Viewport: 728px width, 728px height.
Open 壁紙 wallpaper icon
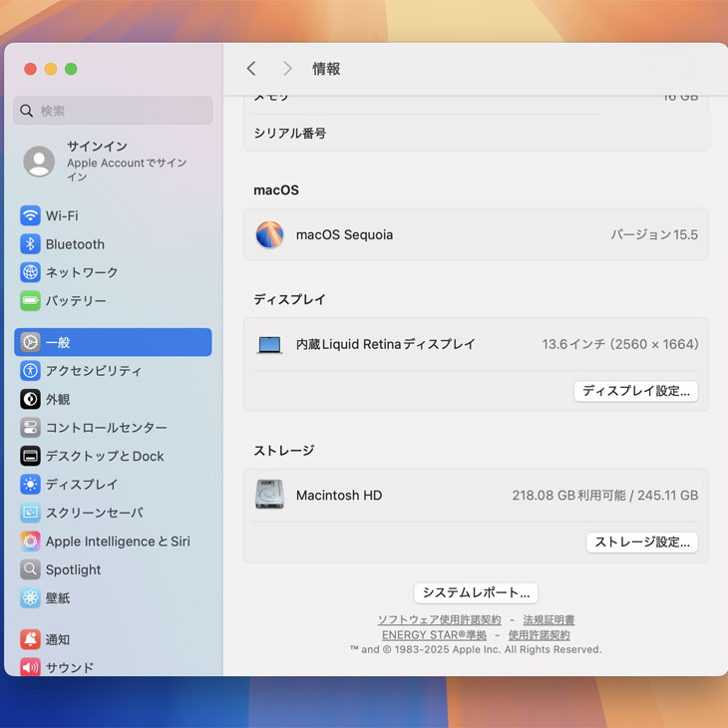[30, 597]
